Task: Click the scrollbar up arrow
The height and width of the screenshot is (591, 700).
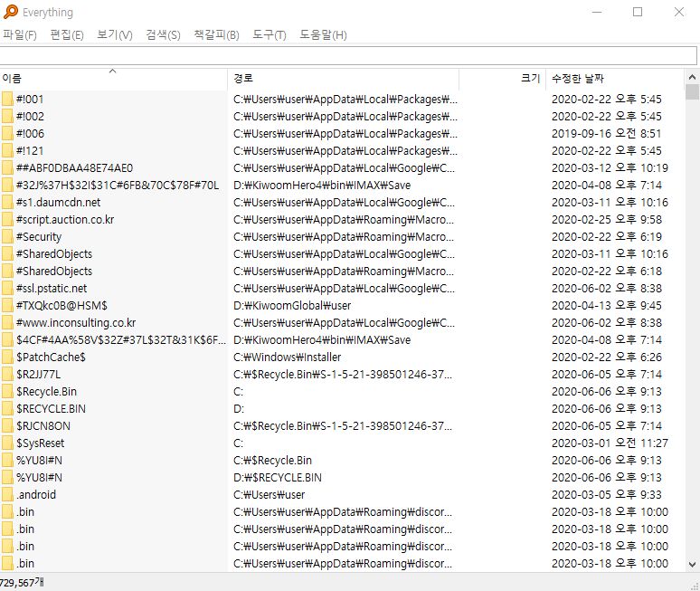Action: click(692, 77)
